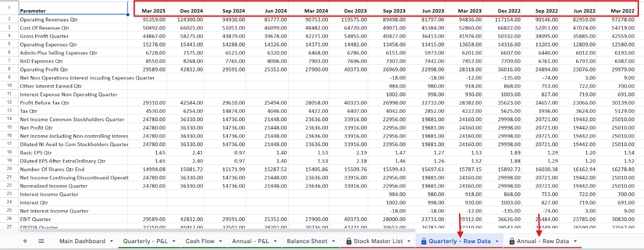Expand Annual - Raw Data tab menu arrow

[x=575, y=241]
